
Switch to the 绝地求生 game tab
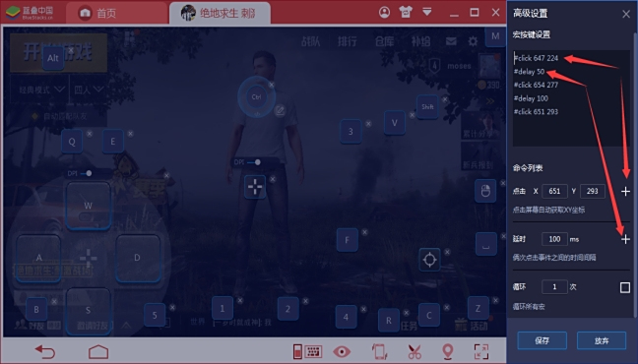point(220,14)
